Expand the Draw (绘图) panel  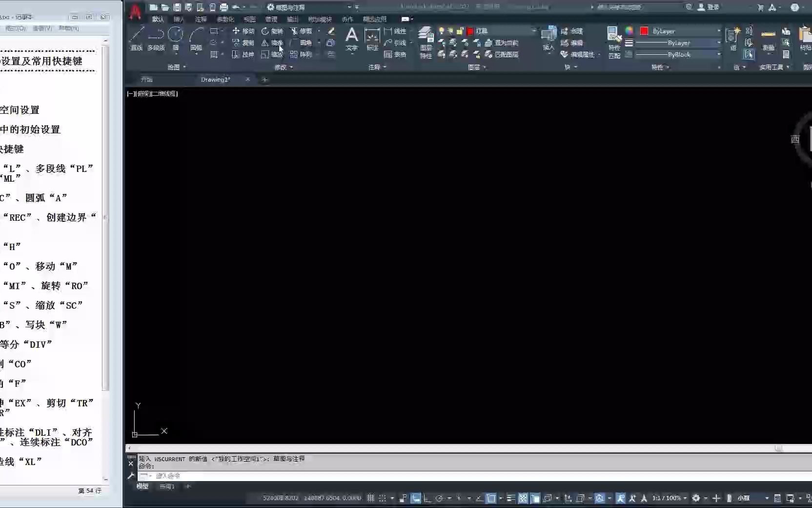[x=177, y=67]
